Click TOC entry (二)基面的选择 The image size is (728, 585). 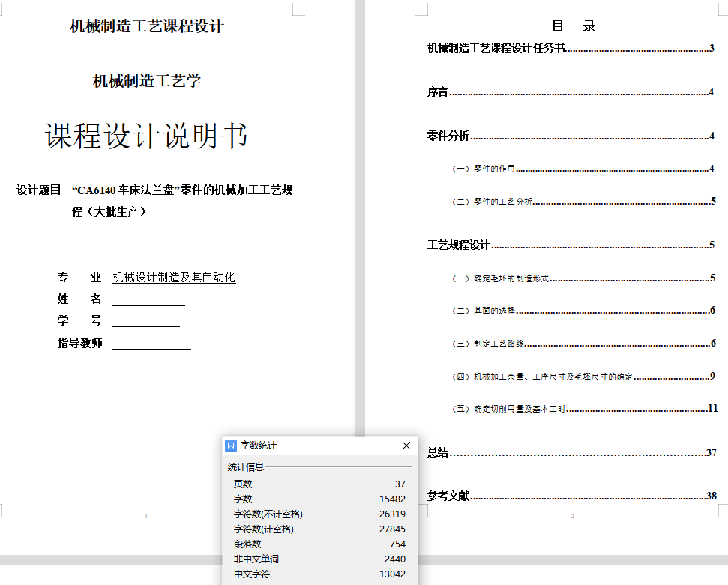point(484,310)
